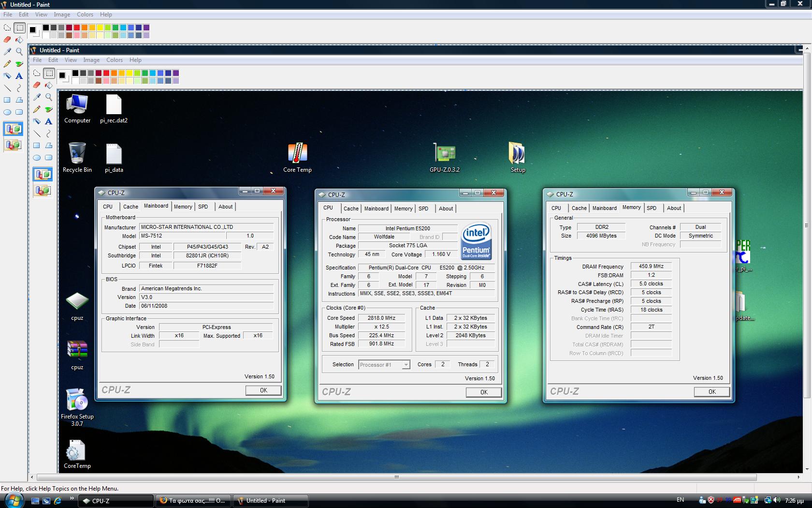Click Core Temp thermometer icon on canvas
The height and width of the screenshot is (508, 812).
click(297, 158)
